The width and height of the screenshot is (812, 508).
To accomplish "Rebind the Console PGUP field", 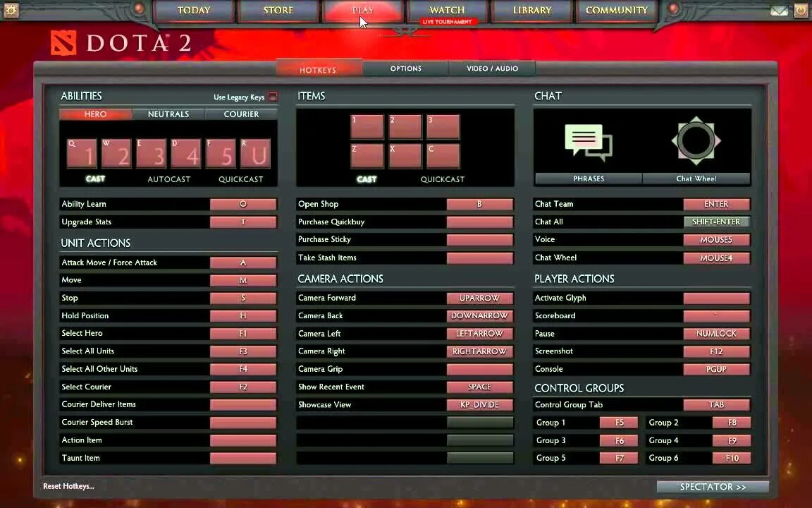I will (x=716, y=369).
